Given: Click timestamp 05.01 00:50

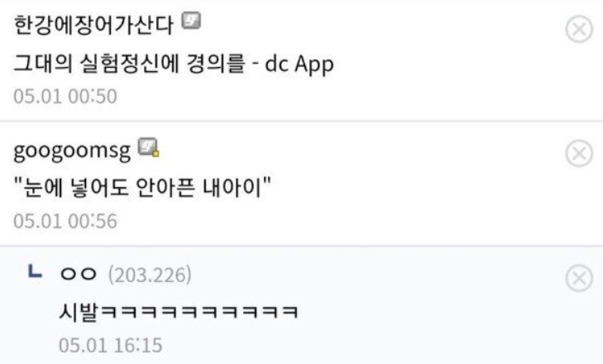Looking at the screenshot, I should pos(65,96).
